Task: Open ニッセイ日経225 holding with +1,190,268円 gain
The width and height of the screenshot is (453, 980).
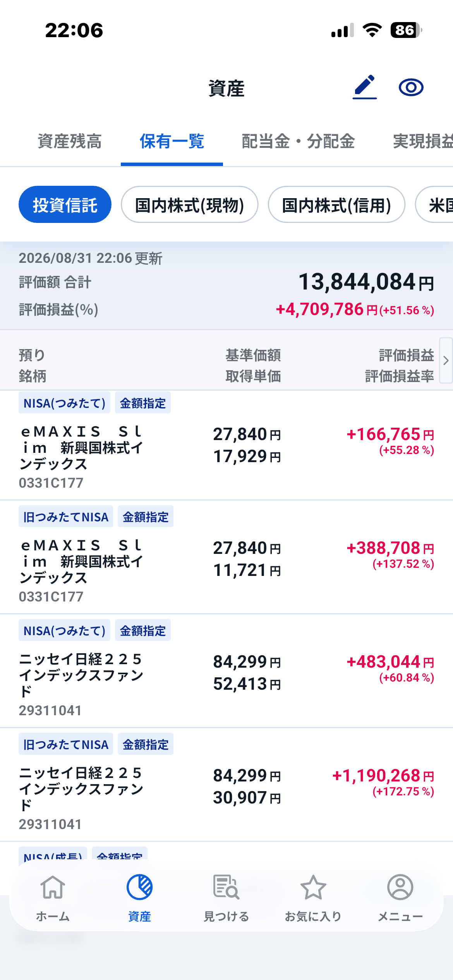Action: [226, 785]
